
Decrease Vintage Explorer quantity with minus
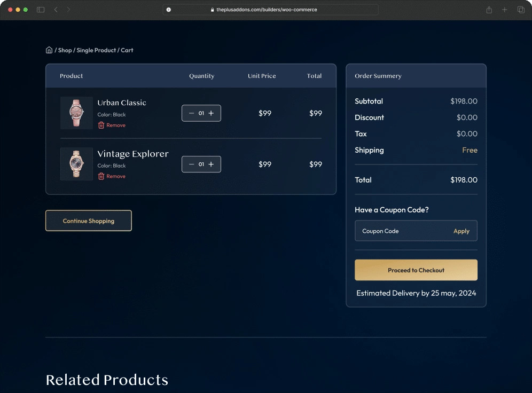192,164
